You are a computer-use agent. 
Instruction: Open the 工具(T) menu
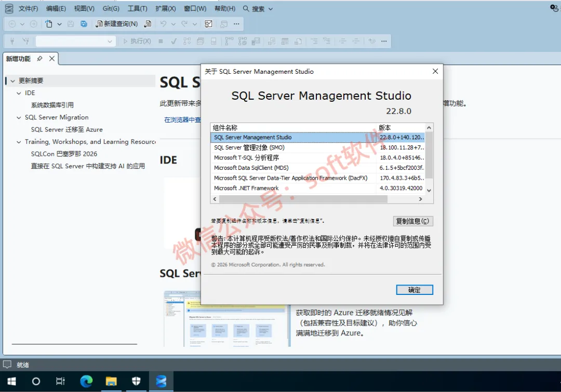pos(137,9)
